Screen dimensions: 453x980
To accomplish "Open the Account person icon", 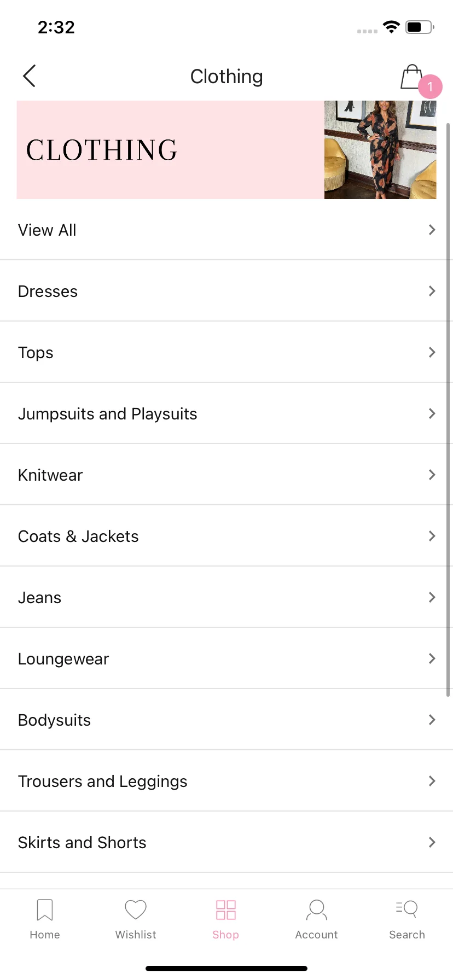I will pyautogui.click(x=316, y=910).
